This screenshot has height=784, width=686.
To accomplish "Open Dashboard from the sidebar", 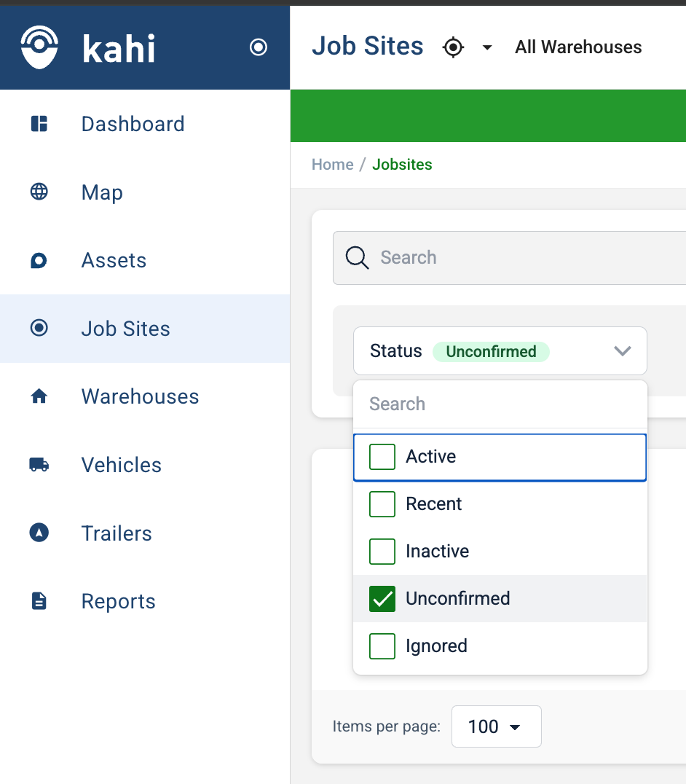I will click(145, 123).
